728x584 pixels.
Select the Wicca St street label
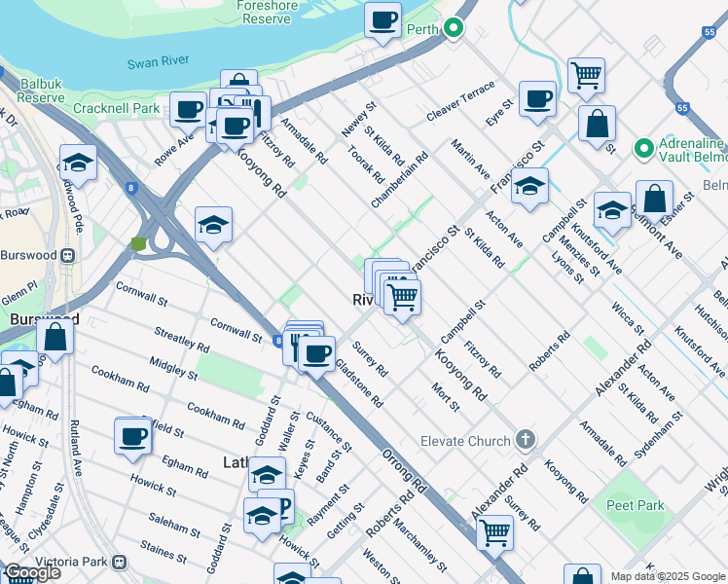click(628, 318)
